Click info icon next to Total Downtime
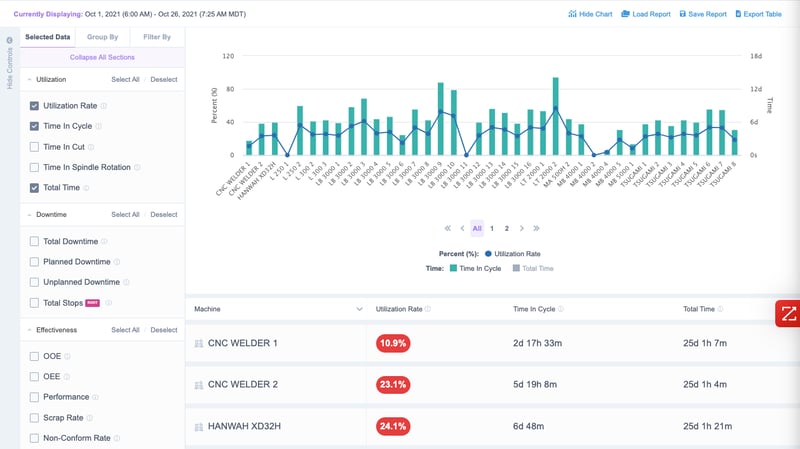 pyautogui.click(x=104, y=241)
